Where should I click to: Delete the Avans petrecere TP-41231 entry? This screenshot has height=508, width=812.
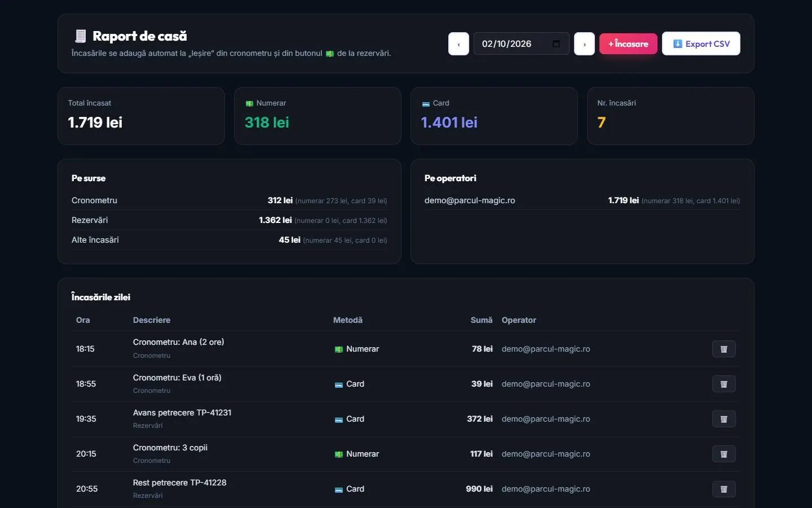pyautogui.click(x=724, y=419)
